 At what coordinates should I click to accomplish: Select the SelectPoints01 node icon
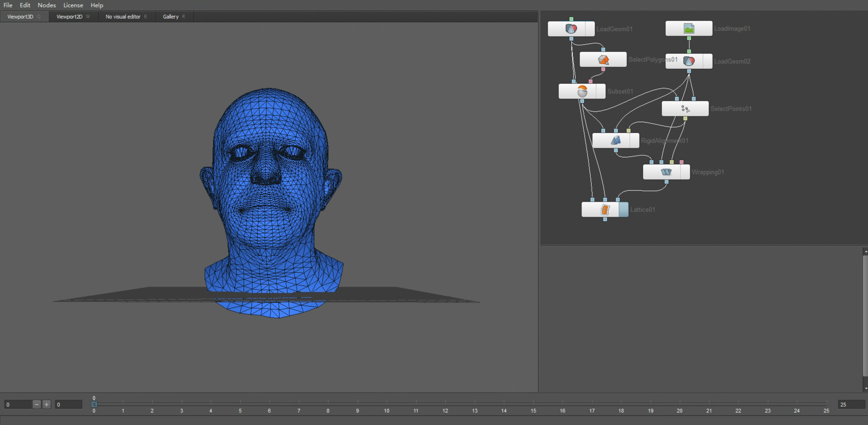[x=685, y=109]
